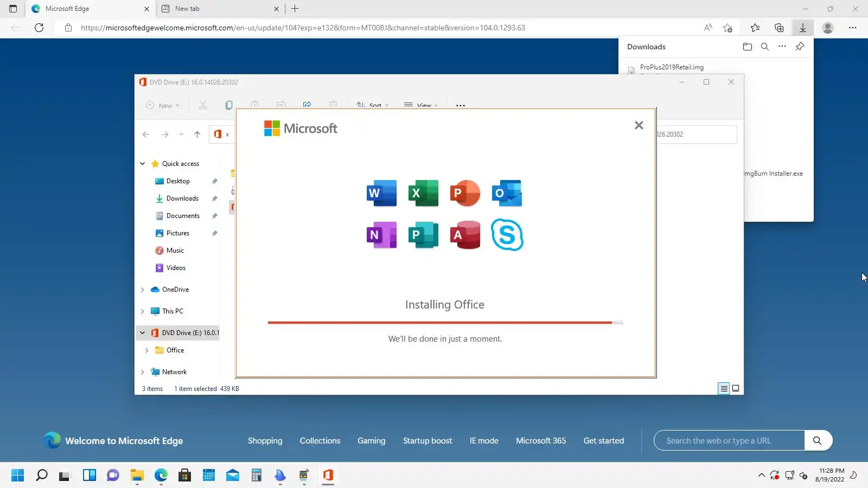
Task: Open the taskbar clock showing 11:28 PM
Action: pos(830,475)
